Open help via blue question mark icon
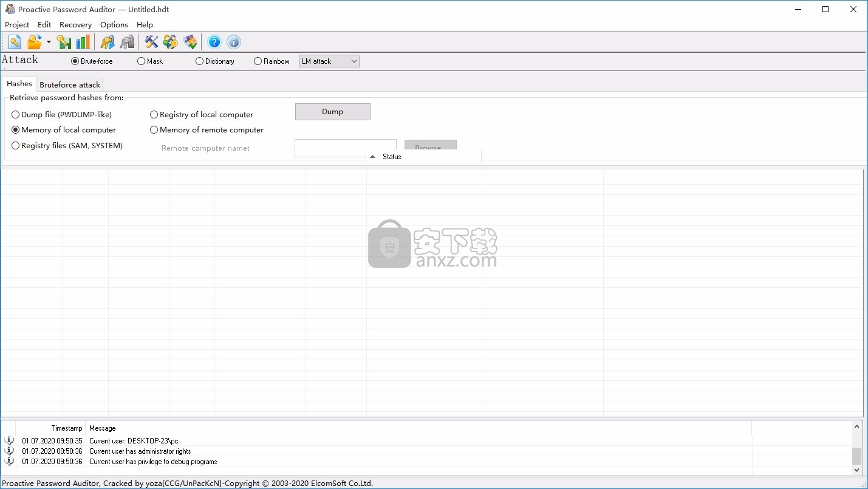The height and width of the screenshot is (489, 868). (214, 42)
